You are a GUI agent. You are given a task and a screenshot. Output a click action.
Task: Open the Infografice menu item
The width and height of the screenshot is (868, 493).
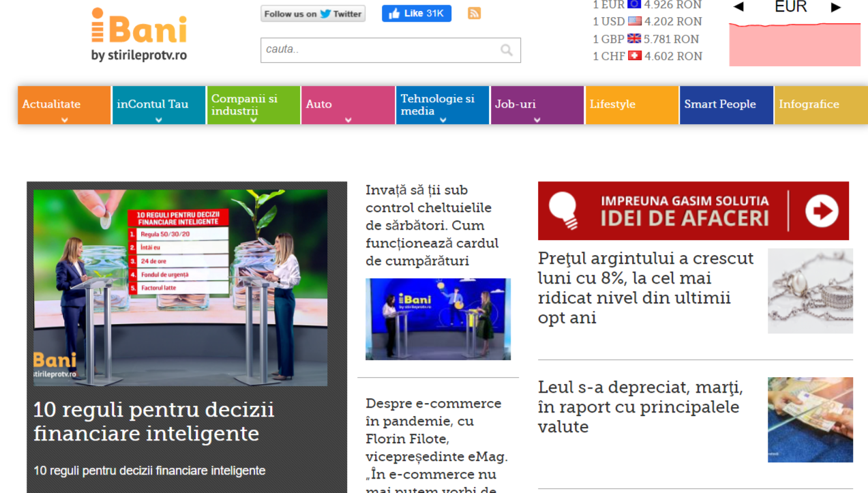click(x=809, y=104)
